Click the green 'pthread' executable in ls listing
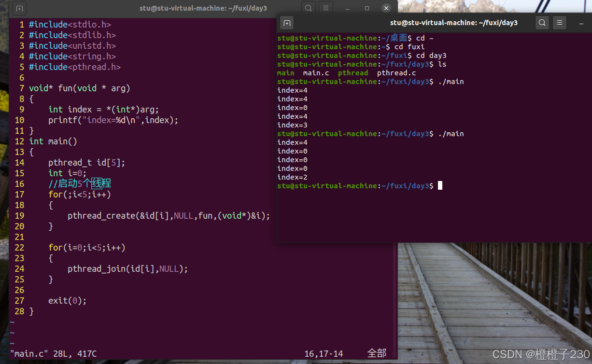Image resolution: width=592 pixels, height=364 pixels. click(x=353, y=73)
